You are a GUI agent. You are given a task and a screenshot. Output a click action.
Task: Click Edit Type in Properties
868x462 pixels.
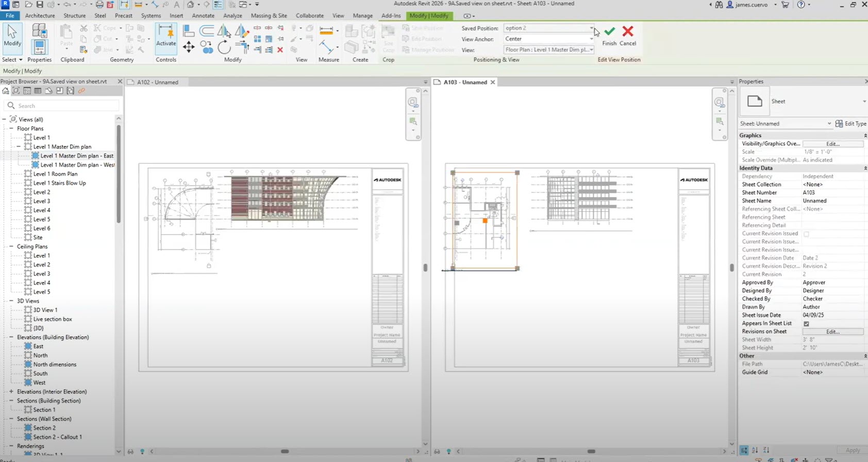(x=851, y=124)
